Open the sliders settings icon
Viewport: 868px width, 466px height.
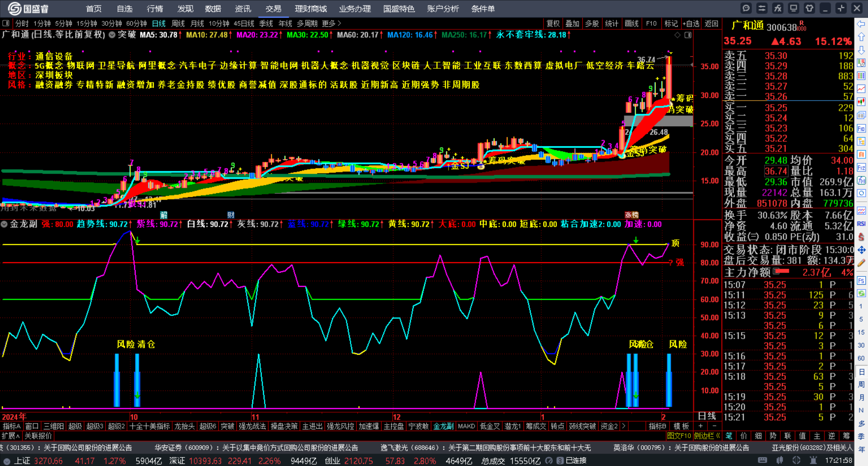762,8
